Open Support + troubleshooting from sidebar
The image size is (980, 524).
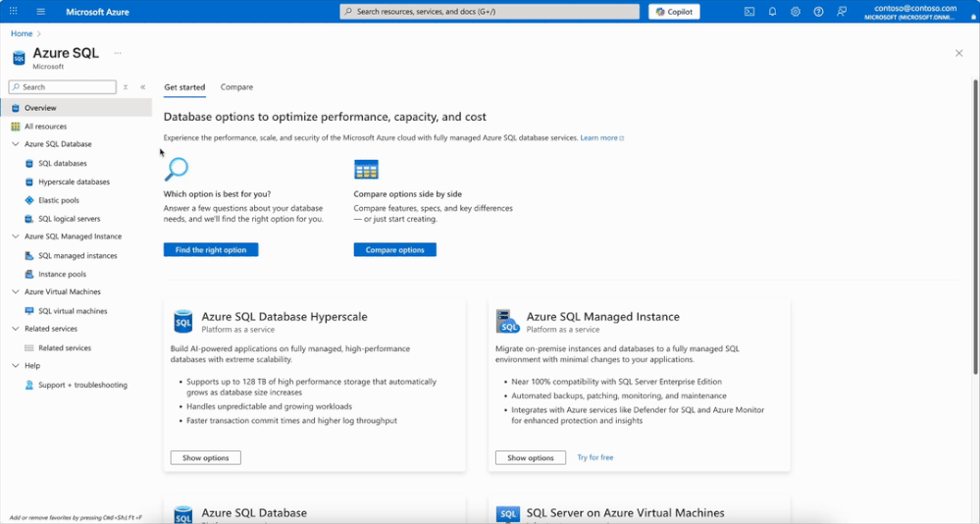pos(82,385)
